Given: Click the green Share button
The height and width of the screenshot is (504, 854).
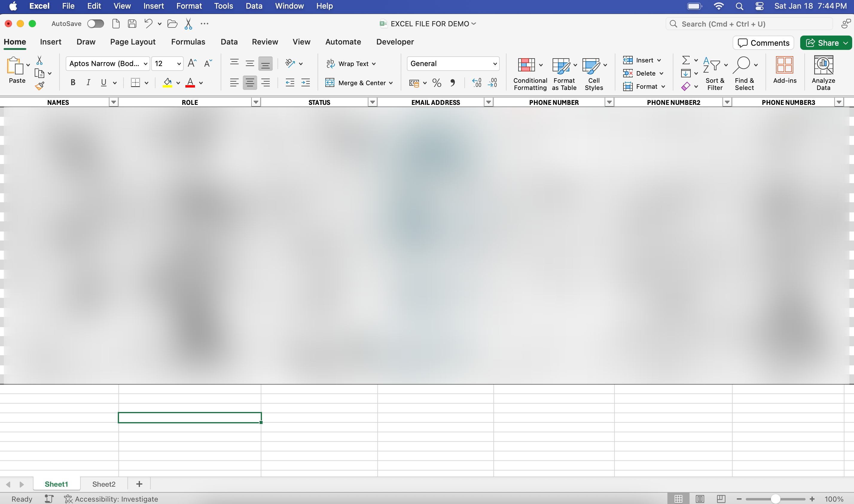Looking at the screenshot, I should 822,43.
